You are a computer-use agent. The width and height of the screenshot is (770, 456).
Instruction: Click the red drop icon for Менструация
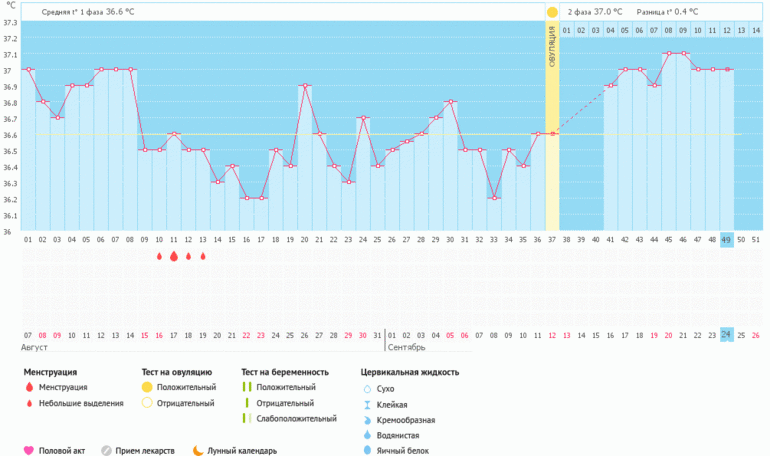point(28,387)
